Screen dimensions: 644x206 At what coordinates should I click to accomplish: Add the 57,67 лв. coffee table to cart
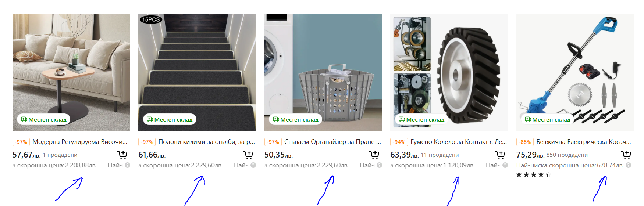122,155
